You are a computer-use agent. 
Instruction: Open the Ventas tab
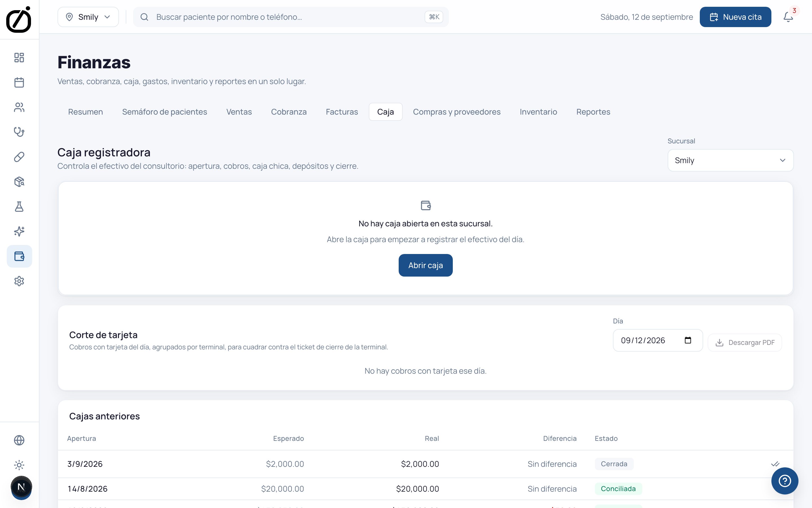[x=239, y=112]
